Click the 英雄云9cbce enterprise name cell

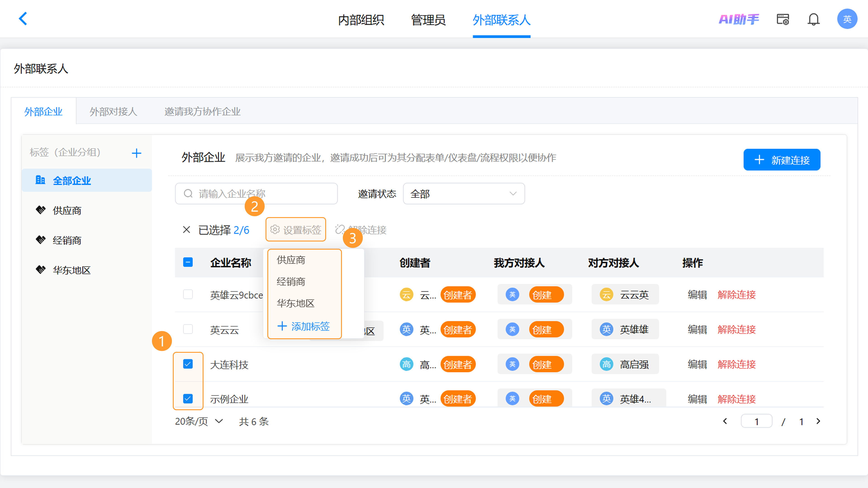tap(236, 295)
